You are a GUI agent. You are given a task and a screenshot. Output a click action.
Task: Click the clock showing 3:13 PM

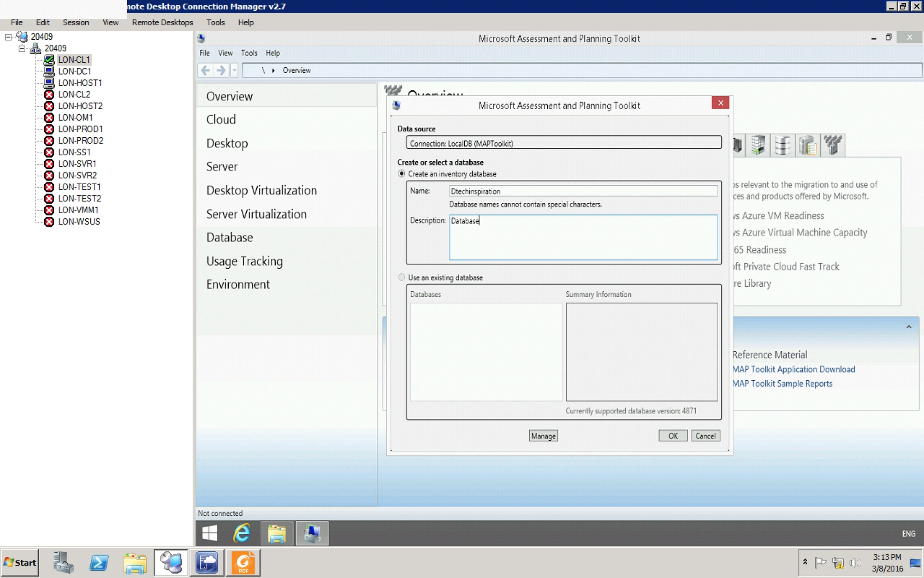[x=887, y=557]
